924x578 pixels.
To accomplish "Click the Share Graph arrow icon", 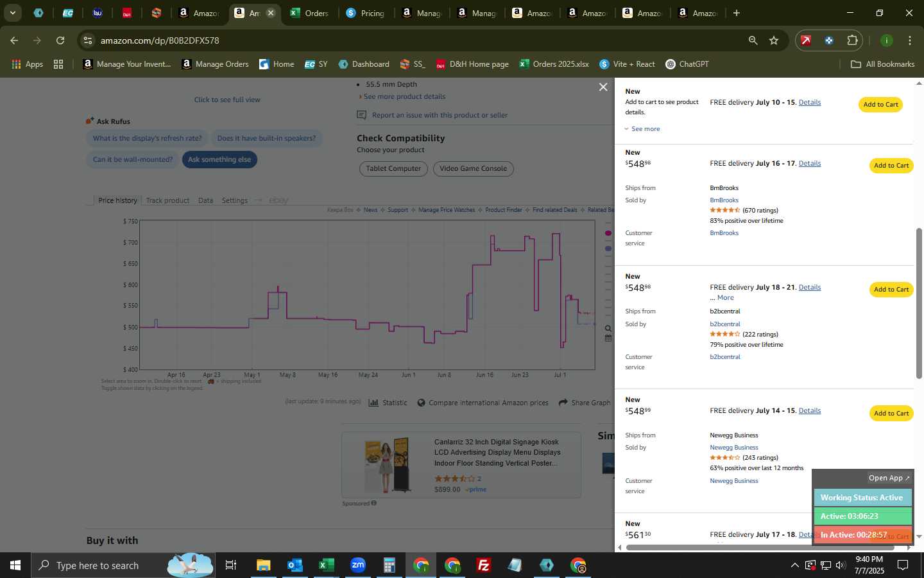I will coord(563,403).
